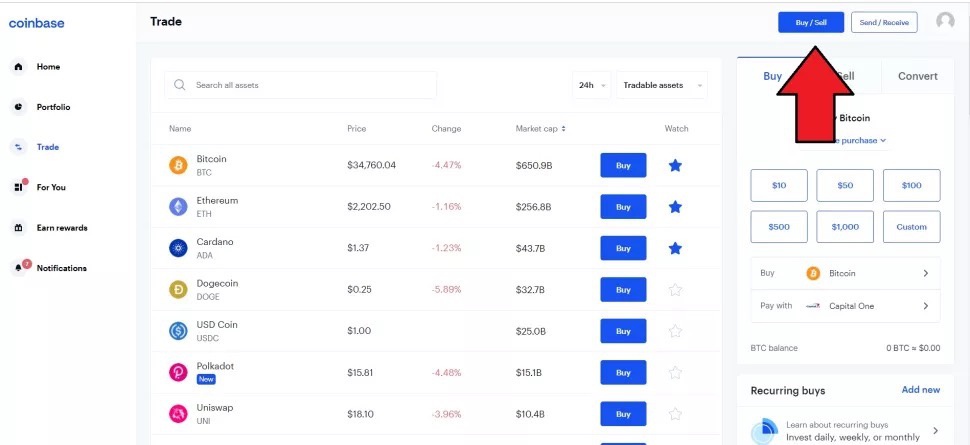The width and height of the screenshot is (970, 445).
Task: Click Add new recurring buy link
Action: (x=921, y=390)
